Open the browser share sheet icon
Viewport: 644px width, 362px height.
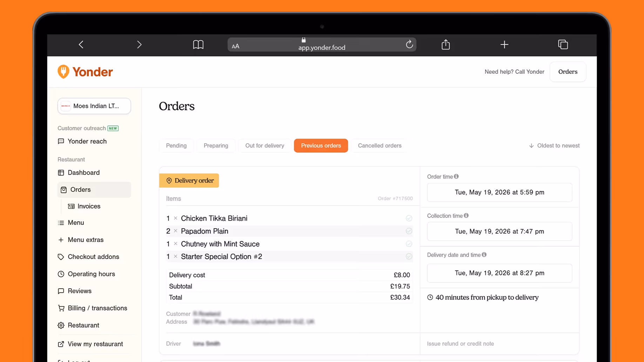(x=445, y=44)
